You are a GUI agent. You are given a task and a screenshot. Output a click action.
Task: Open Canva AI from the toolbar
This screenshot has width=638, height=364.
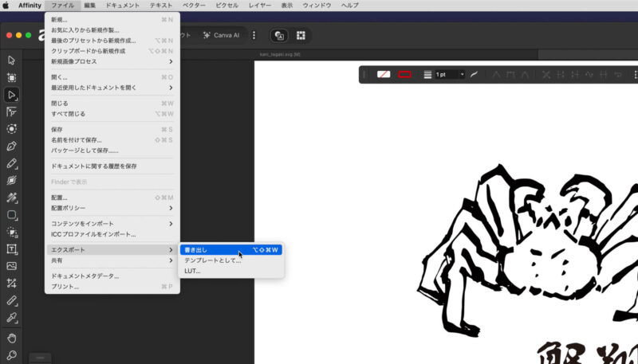coord(222,35)
